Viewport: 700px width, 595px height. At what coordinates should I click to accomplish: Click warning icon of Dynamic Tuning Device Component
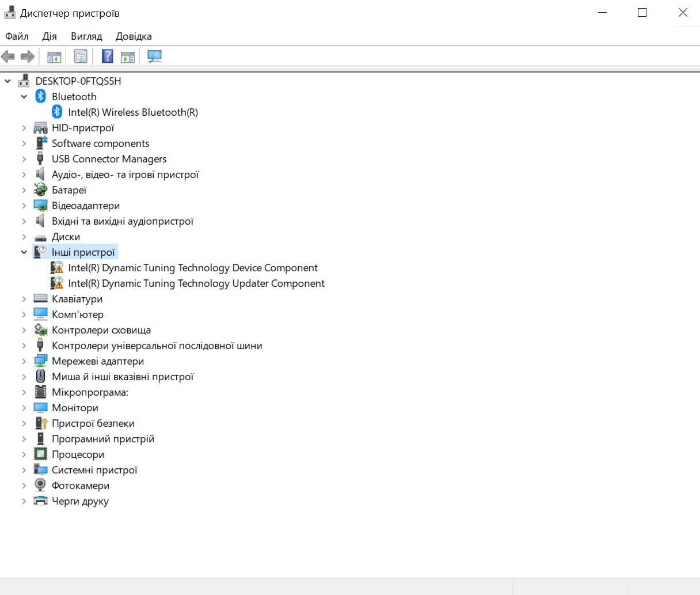click(x=56, y=267)
